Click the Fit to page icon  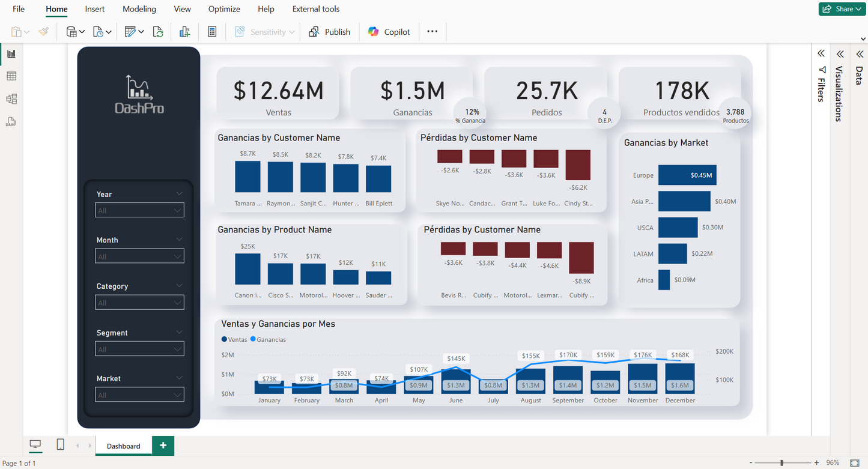pyautogui.click(x=855, y=463)
